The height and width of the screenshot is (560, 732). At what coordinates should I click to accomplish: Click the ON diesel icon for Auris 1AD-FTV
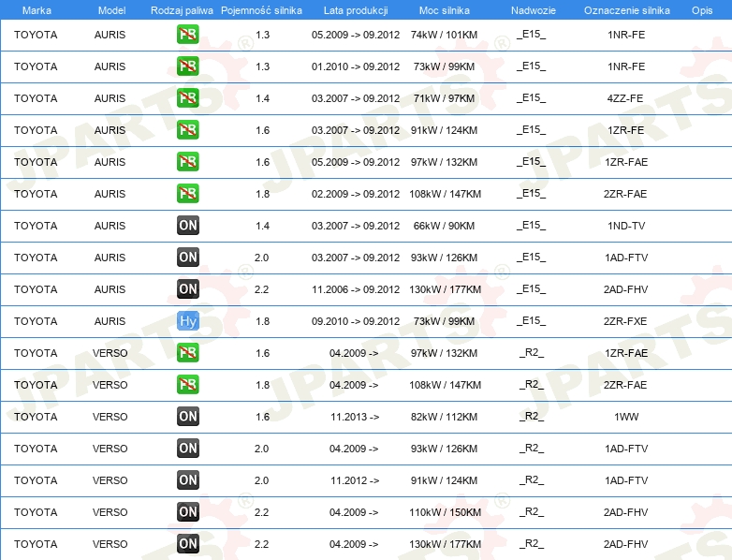187,257
